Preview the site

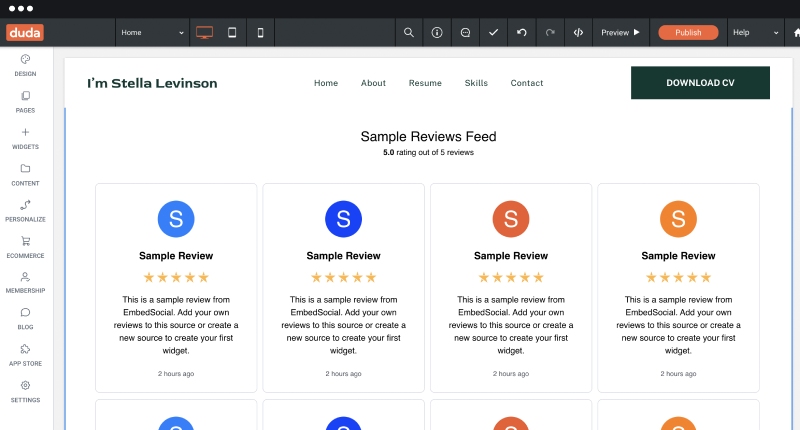[x=620, y=33]
